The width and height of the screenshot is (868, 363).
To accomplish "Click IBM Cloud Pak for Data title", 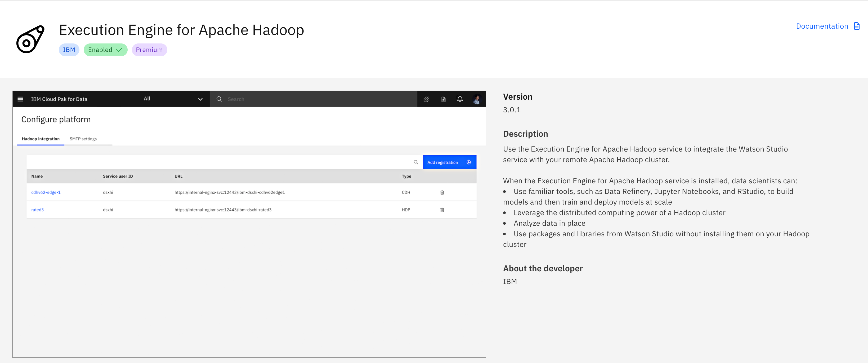I will pyautogui.click(x=59, y=99).
